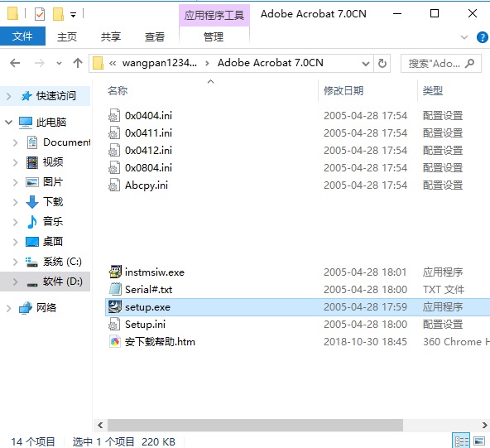Viewport: 490px width, 448px height.
Task: Open the 管理 ribbon tab
Action: click(x=214, y=37)
